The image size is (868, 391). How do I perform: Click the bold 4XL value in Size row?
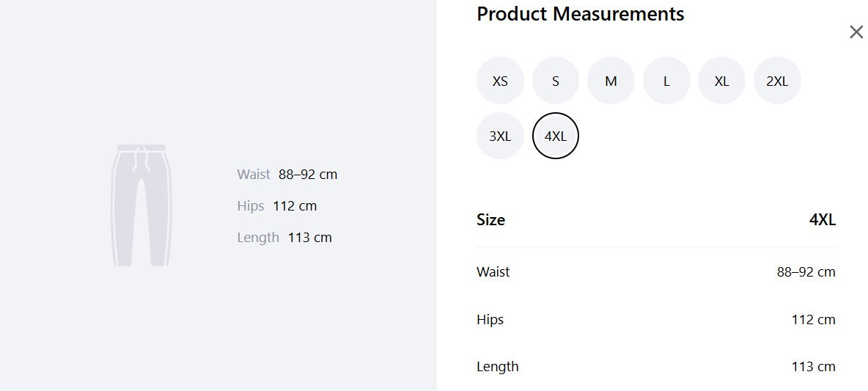(x=822, y=220)
